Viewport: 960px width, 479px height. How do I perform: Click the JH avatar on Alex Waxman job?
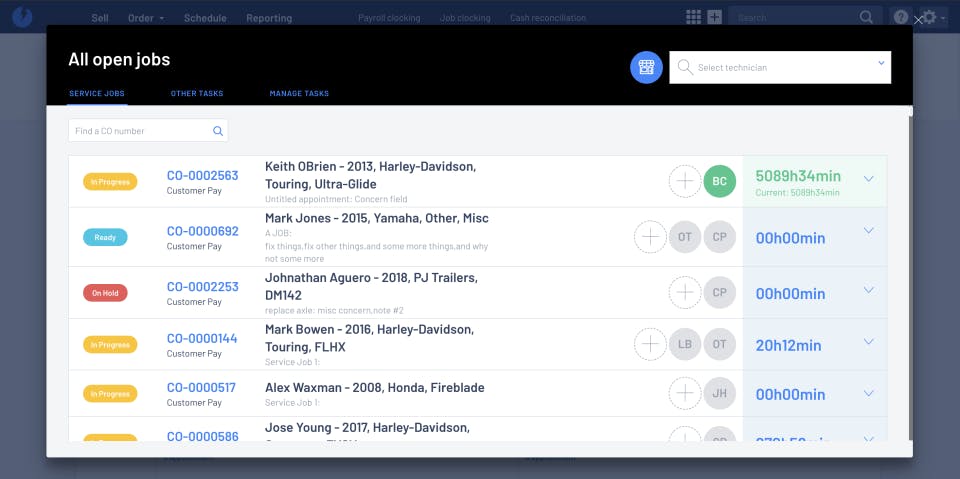click(x=719, y=393)
